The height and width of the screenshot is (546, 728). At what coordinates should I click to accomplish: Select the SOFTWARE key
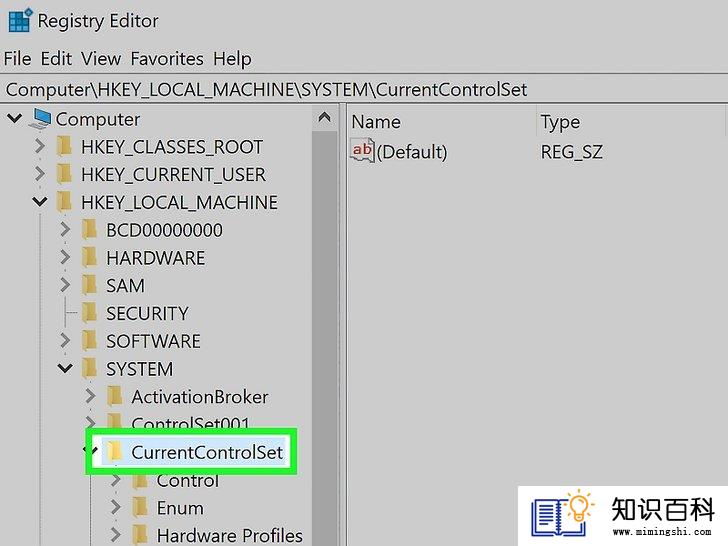pyautogui.click(x=153, y=342)
